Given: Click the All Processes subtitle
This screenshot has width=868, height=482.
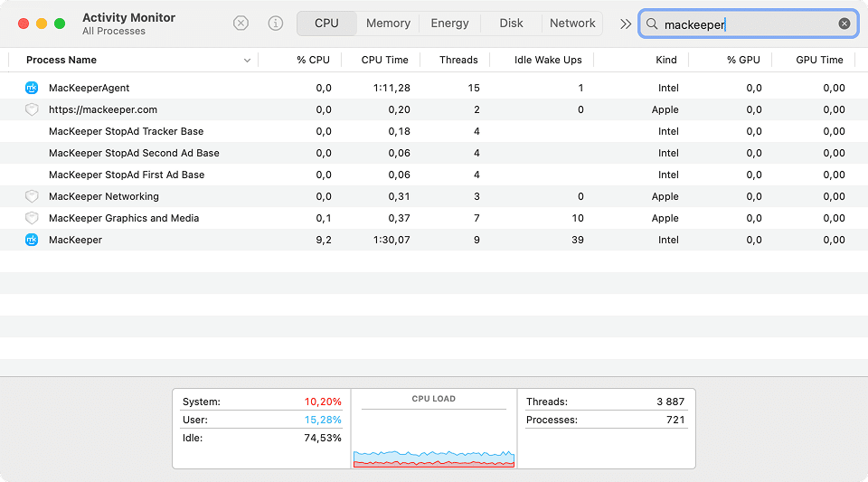Looking at the screenshot, I should pos(114,32).
